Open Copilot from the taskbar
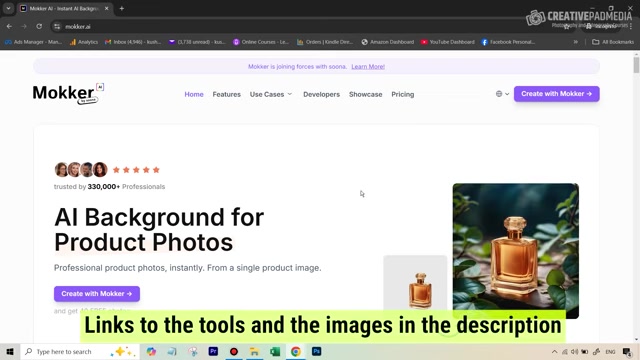Screen dimensions: 640x360 [x=151, y=351]
